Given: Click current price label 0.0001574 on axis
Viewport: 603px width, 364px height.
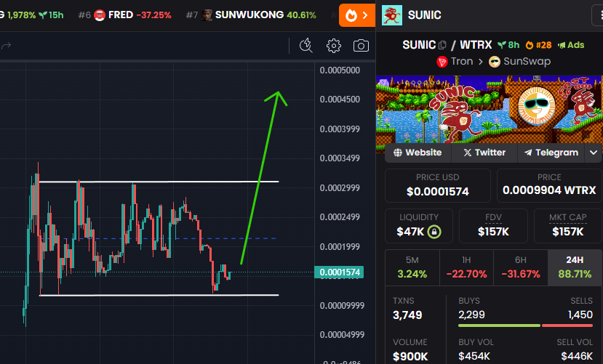Looking at the screenshot, I should [x=339, y=272].
